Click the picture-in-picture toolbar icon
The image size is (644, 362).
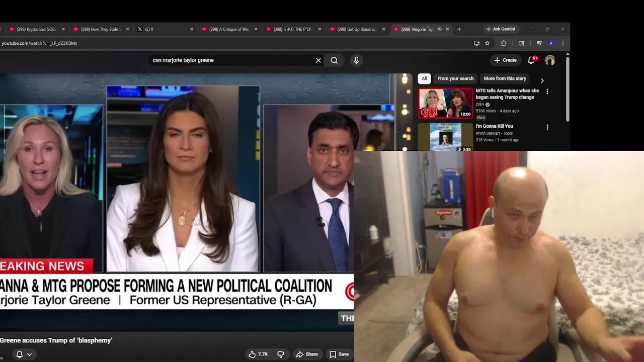coord(521,43)
